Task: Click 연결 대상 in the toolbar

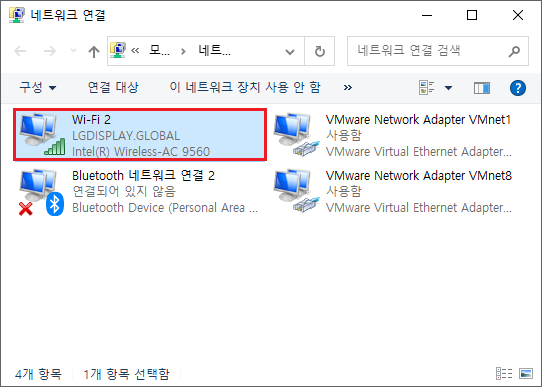Action: (113, 87)
